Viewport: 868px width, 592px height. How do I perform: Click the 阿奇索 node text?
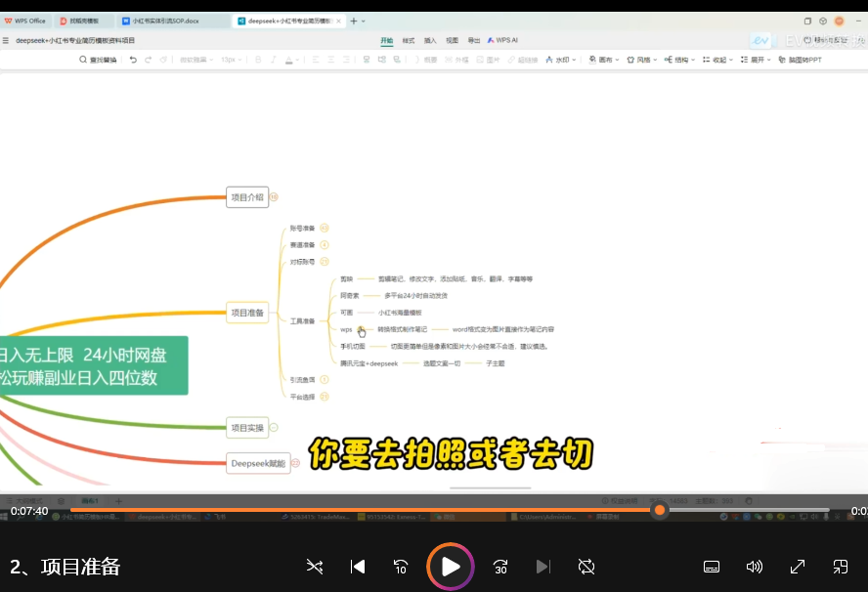349,295
